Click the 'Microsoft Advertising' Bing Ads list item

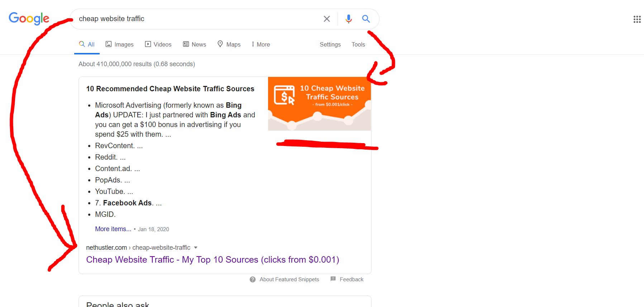pyautogui.click(x=175, y=120)
